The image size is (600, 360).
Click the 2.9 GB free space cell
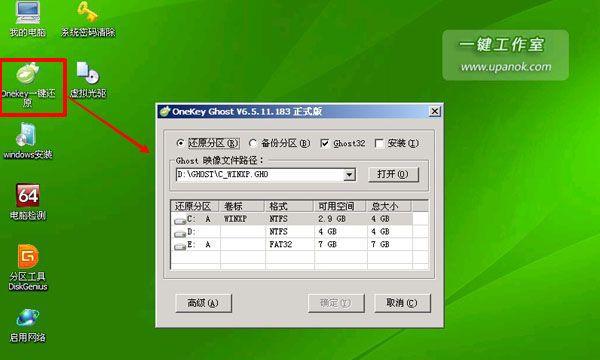click(x=332, y=219)
